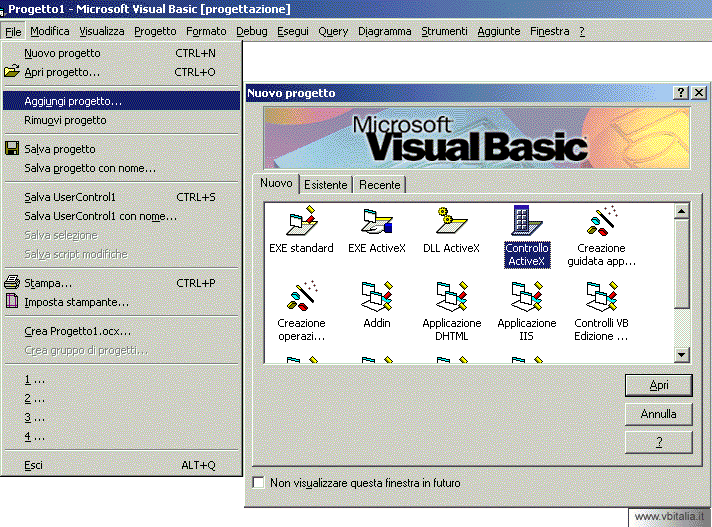The width and height of the screenshot is (712, 527).
Task: Click the Annulla button
Action: click(x=658, y=414)
